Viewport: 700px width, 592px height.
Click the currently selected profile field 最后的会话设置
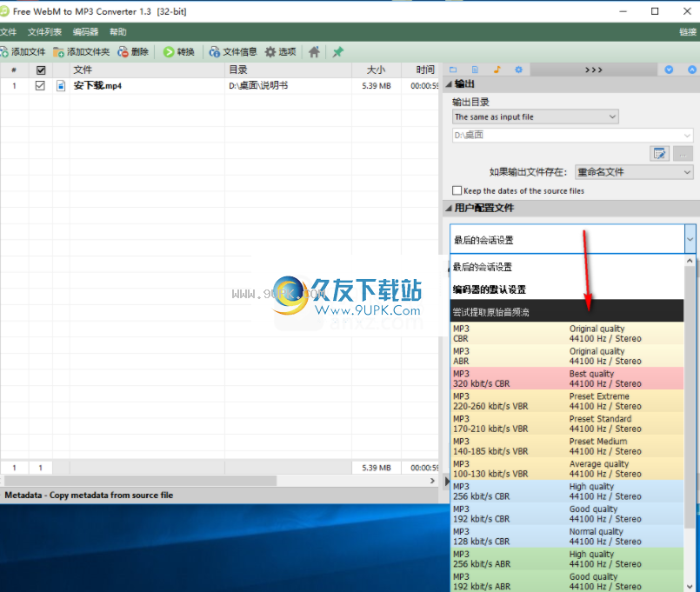point(567,239)
